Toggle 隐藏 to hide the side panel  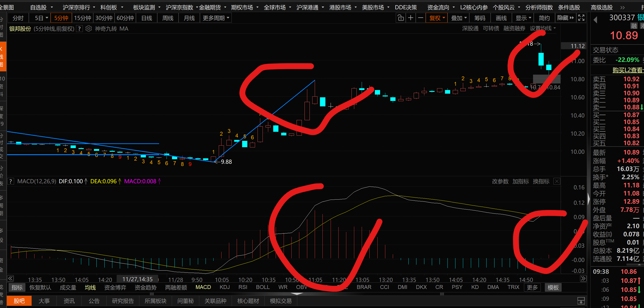[x=565, y=18]
